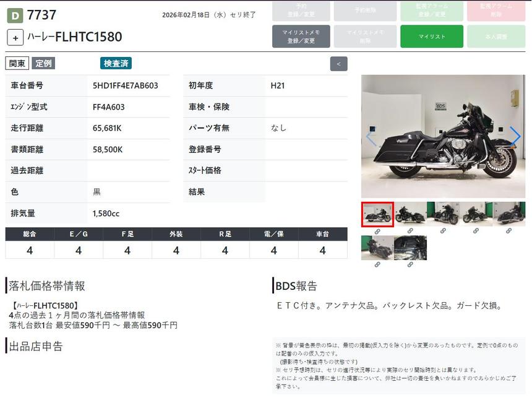Select the 検査済 status badge
Screen dimensions: 532x413
click(x=116, y=63)
